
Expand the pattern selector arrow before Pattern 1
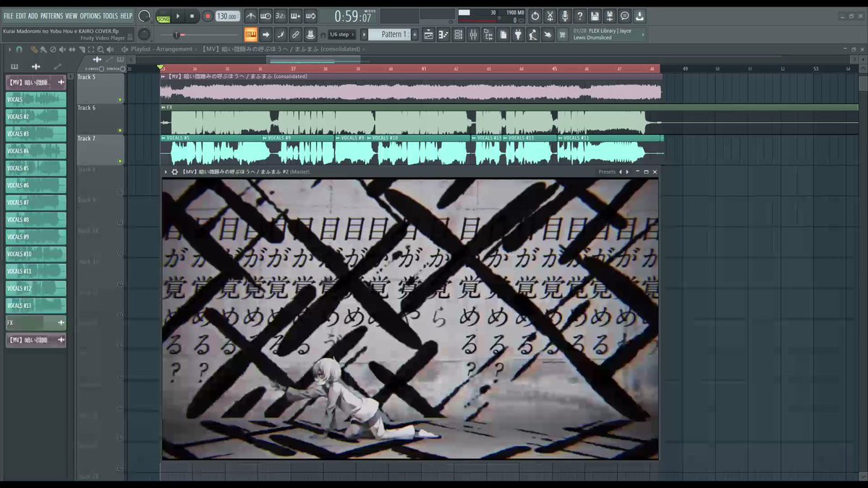364,34
